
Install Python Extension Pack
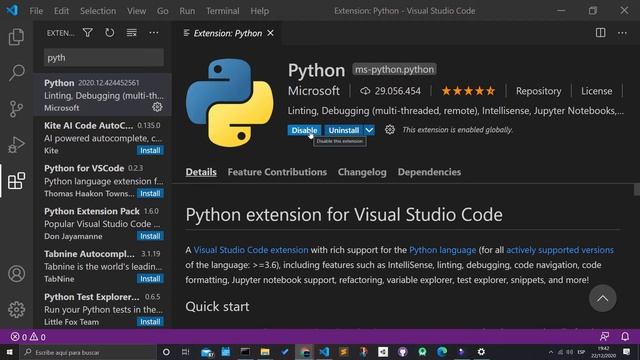[x=150, y=236]
